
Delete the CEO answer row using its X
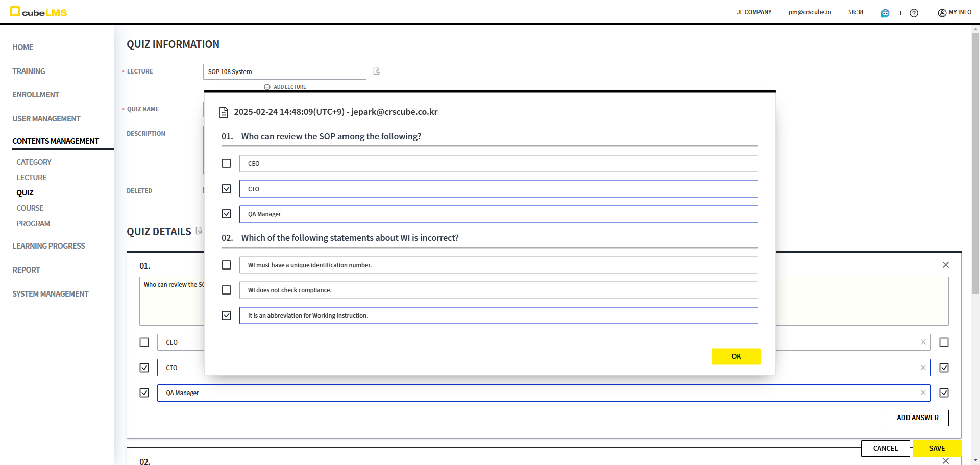pos(923,342)
